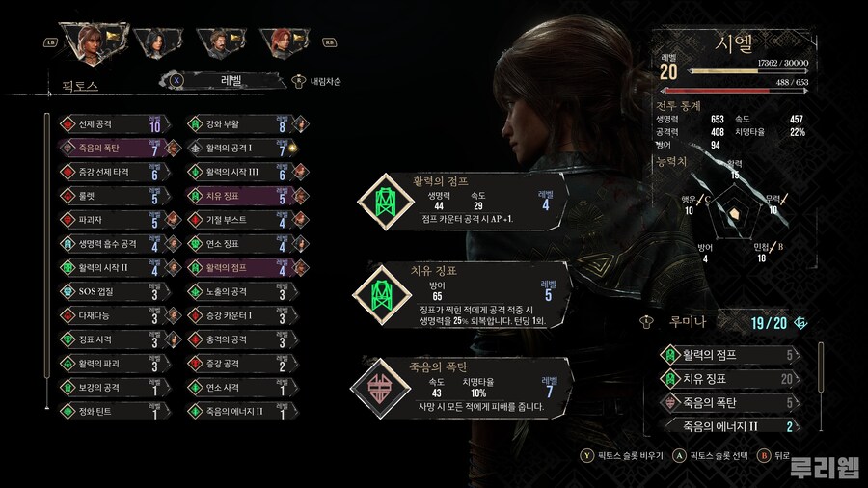Click the pictos list scrollbar
Viewport: 868px width, 488px height.
click(47, 261)
